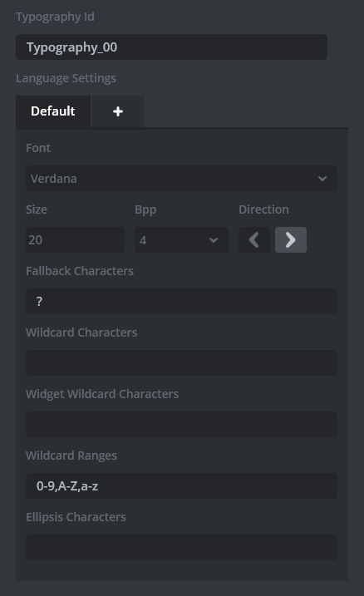Click the chevron arrow in Bpp box
The image size is (364, 596).
(x=214, y=240)
